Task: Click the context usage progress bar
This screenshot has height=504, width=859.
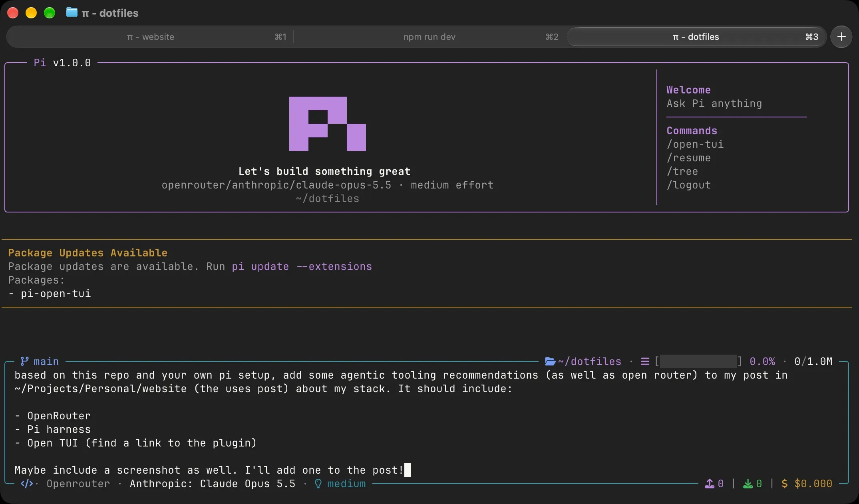Action: (698, 361)
